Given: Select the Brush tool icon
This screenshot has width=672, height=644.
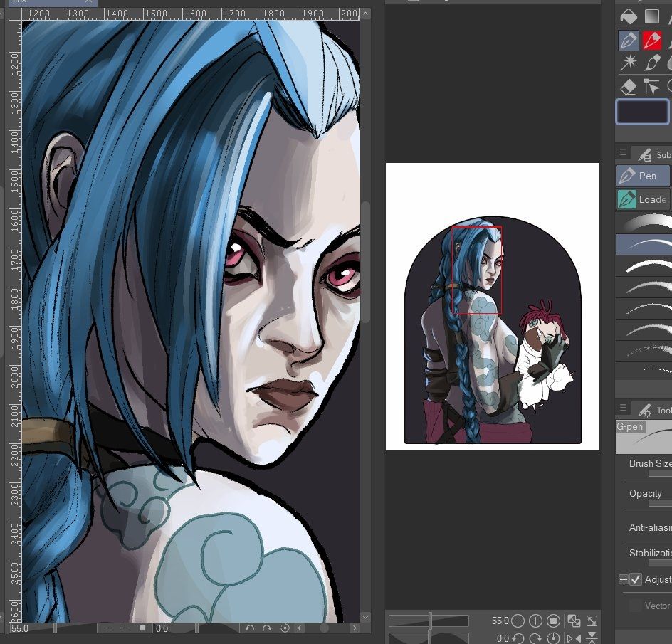Looking at the screenshot, I should point(651,63).
